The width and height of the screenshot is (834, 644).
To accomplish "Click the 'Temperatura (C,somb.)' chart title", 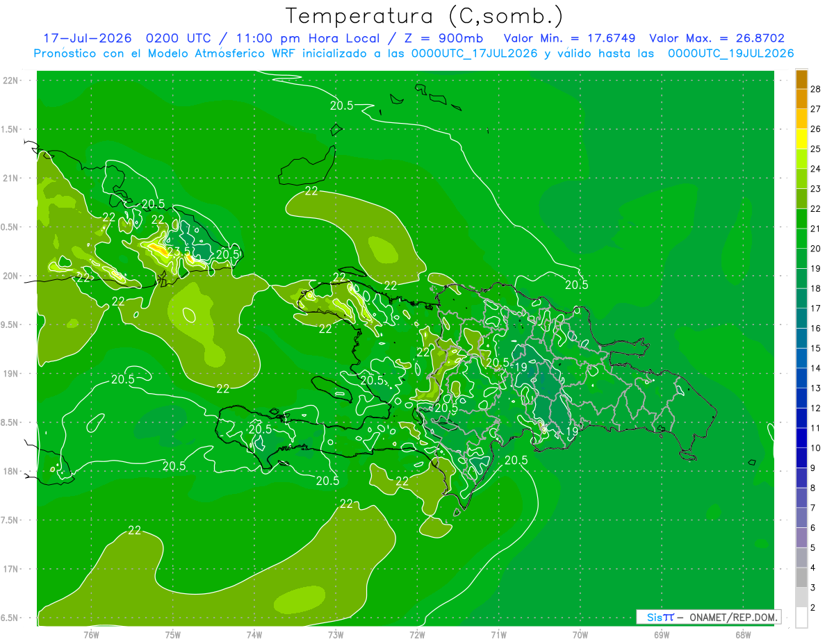I will [x=425, y=15].
